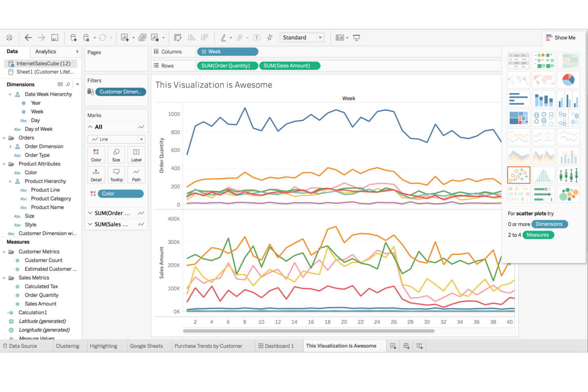
Task: Swap rows and columns using the toolbar icon
Action: (x=178, y=37)
